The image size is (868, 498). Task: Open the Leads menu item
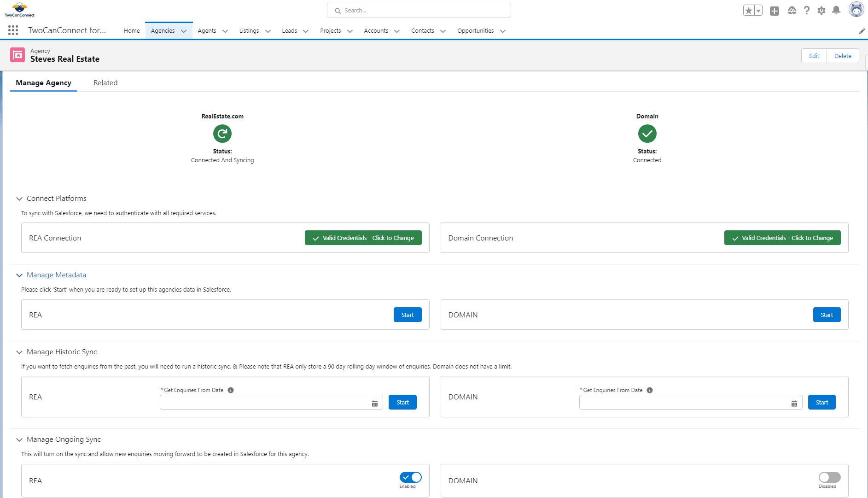point(289,30)
